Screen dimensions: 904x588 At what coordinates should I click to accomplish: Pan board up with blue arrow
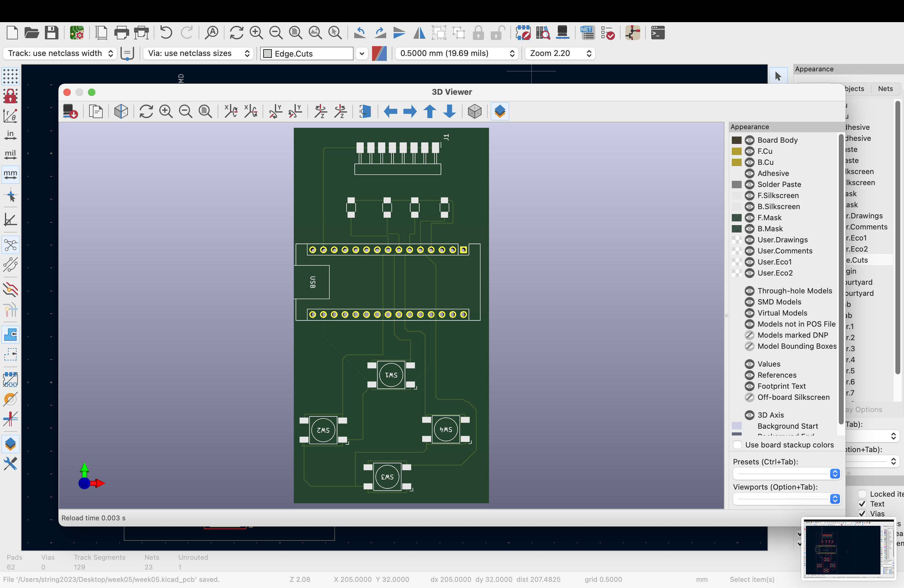(430, 111)
